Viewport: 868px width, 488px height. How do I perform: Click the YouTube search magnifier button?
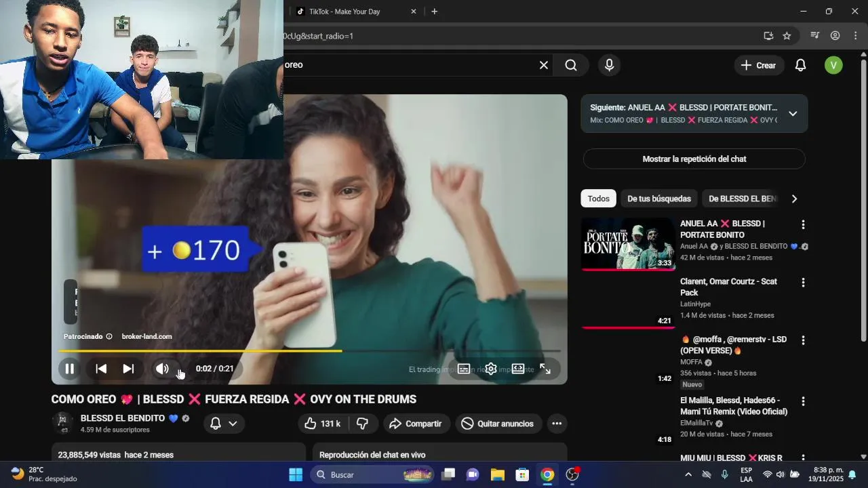click(x=571, y=65)
